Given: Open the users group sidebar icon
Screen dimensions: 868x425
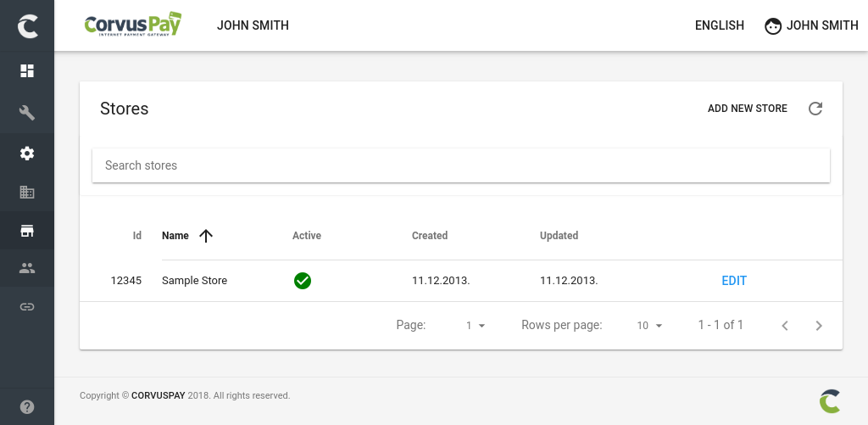Looking at the screenshot, I should pyautogui.click(x=27, y=268).
